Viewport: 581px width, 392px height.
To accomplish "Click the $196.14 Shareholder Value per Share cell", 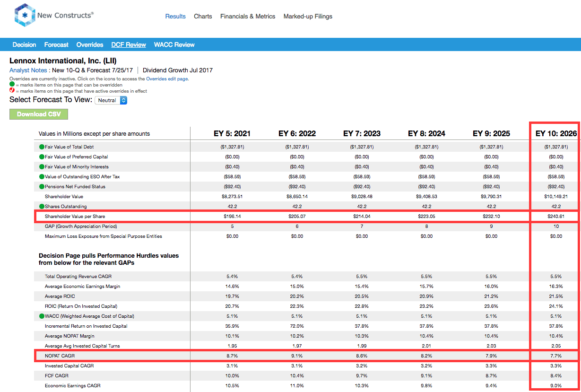I will [x=232, y=217].
